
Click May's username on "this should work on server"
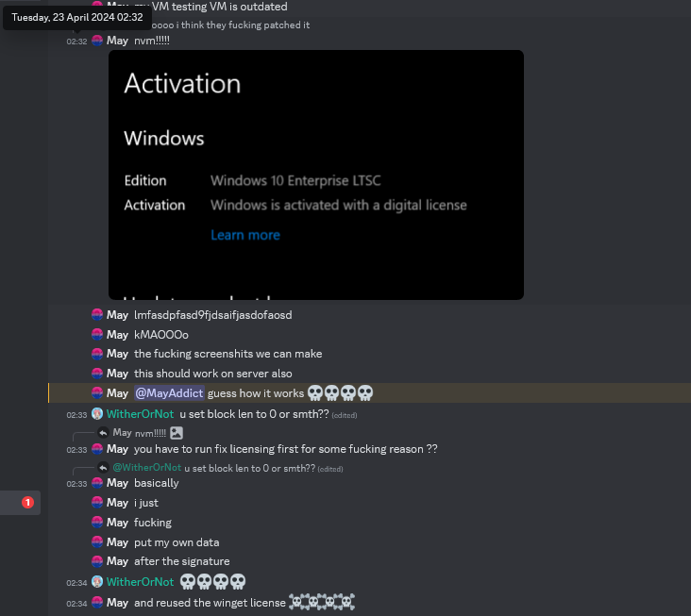coord(117,374)
